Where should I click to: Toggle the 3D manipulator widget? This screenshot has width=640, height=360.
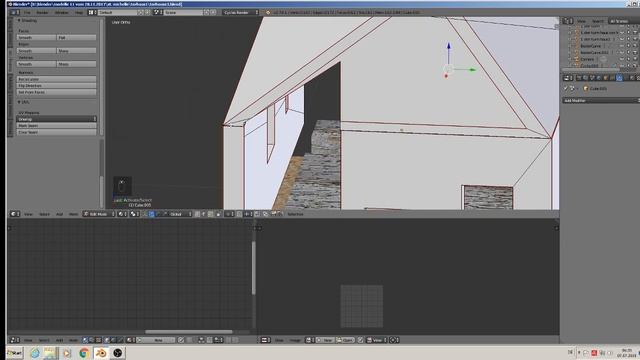[145, 214]
